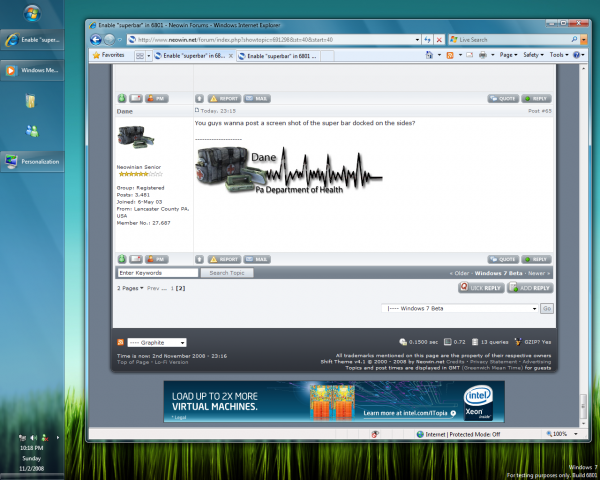Click the address bar showing the neowin.net URL

point(271,39)
